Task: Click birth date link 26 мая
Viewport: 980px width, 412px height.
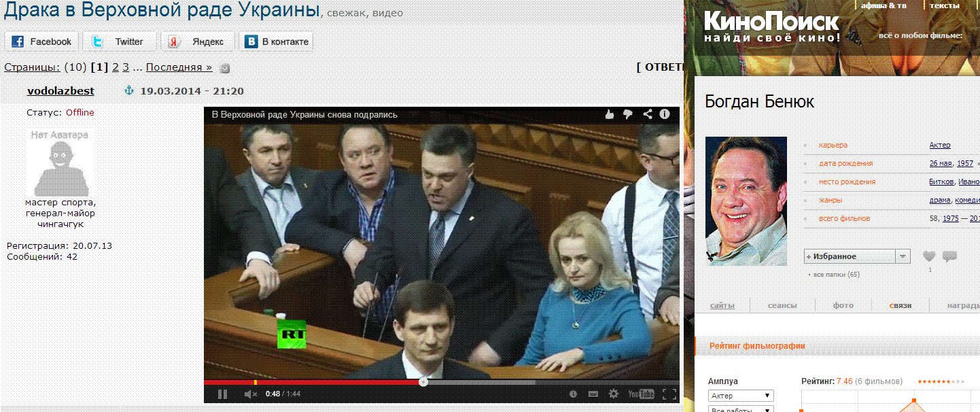Action: tap(941, 163)
